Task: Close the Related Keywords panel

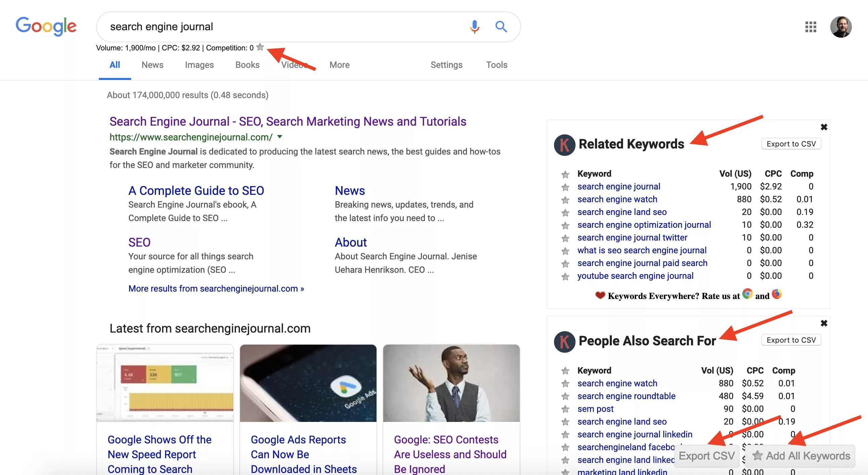Action: click(x=824, y=127)
